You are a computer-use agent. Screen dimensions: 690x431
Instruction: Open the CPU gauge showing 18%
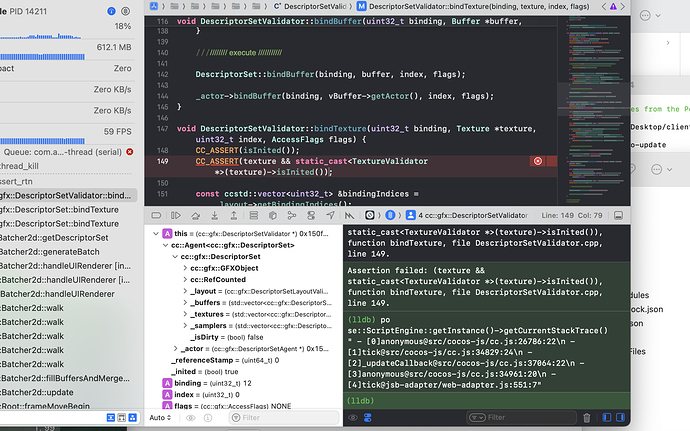(69, 30)
